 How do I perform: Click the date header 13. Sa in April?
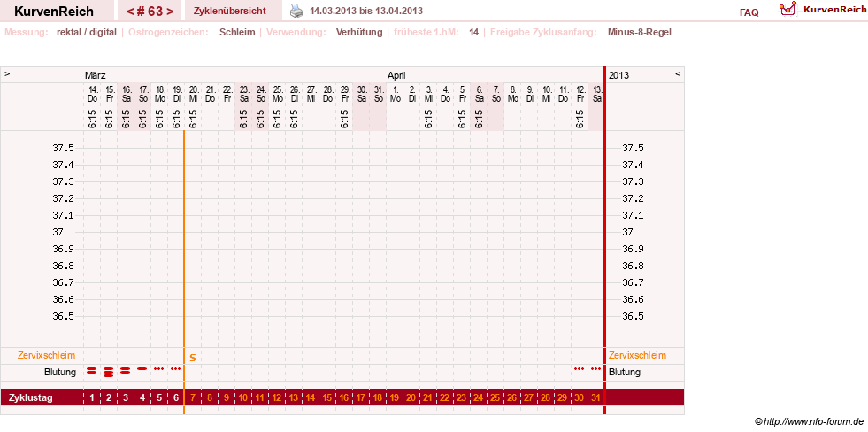pos(596,94)
